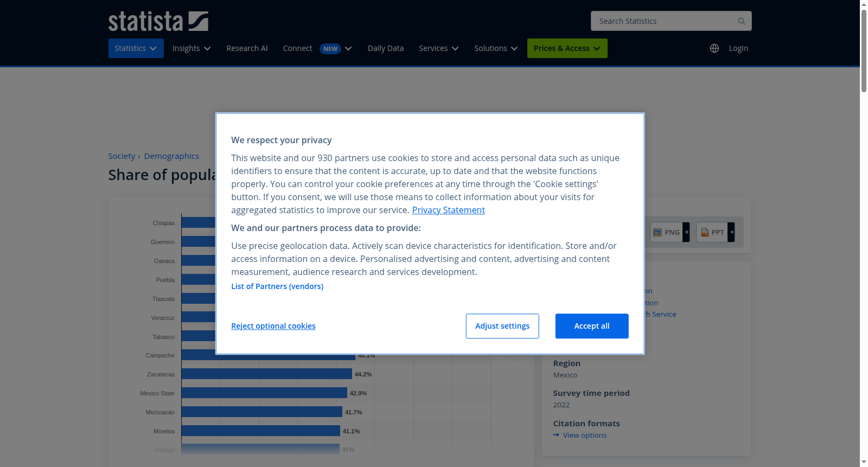The width and height of the screenshot is (868, 467).
Task: Click the Oaxaca axis label
Action: tap(164, 261)
